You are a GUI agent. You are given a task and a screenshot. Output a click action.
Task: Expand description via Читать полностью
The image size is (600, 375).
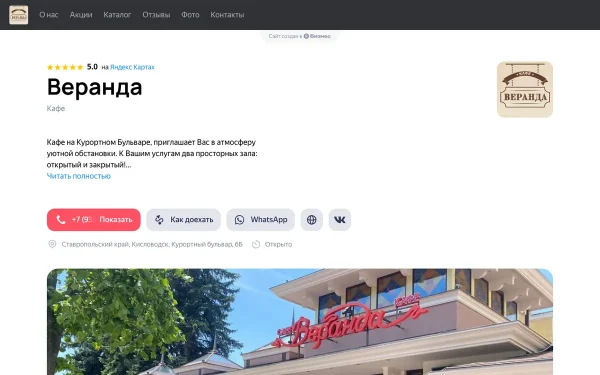[78, 176]
